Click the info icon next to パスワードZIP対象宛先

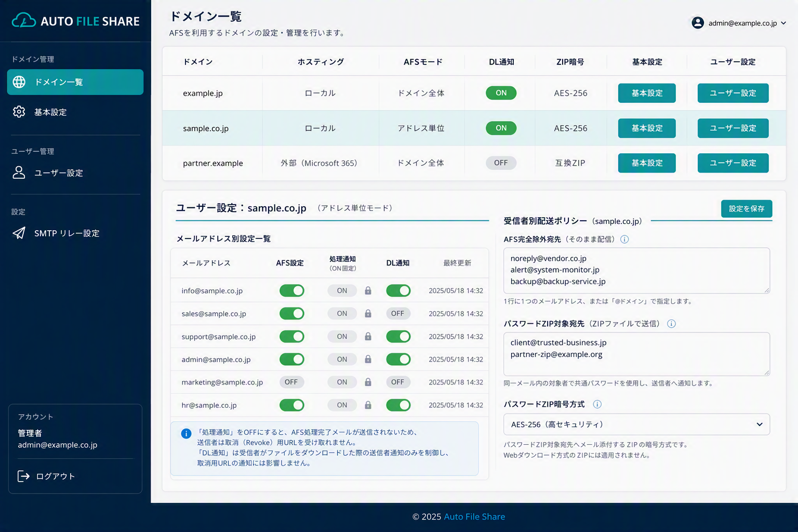(671, 324)
